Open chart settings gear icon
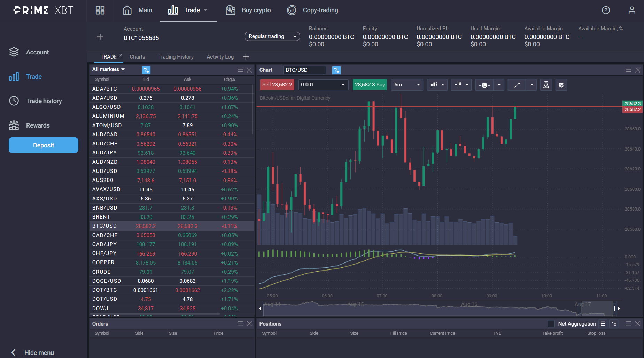 [561, 85]
